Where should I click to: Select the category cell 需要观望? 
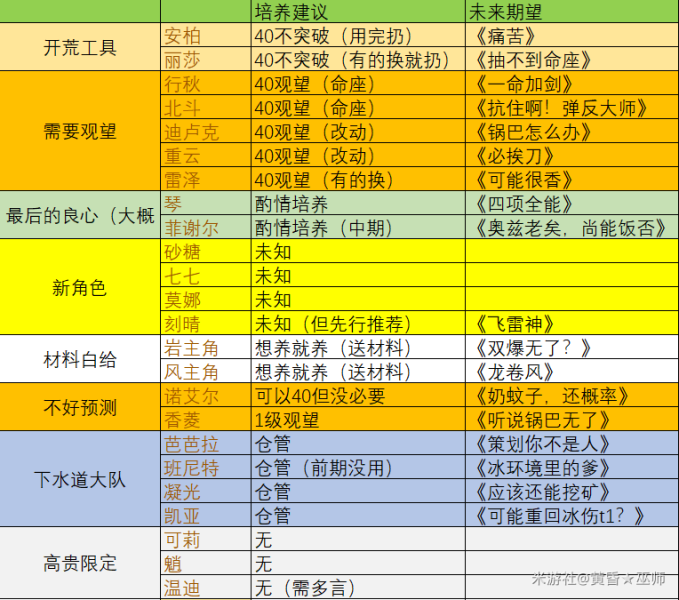coord(80,131)
